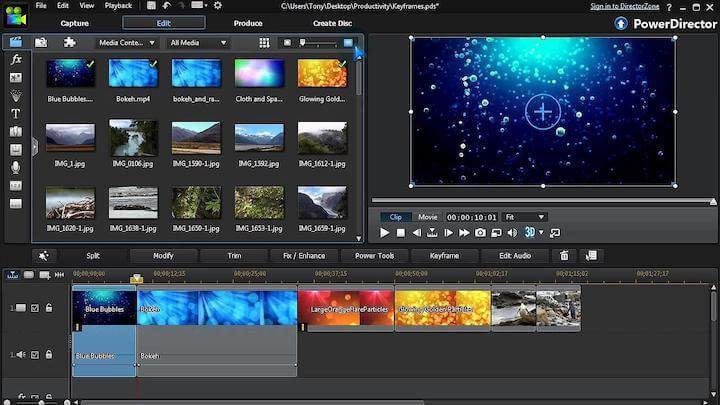This screenshot has height=405, width=720.
Task: Click the Power Tools button
Action: pyautogui.click(x=374, y=256)
